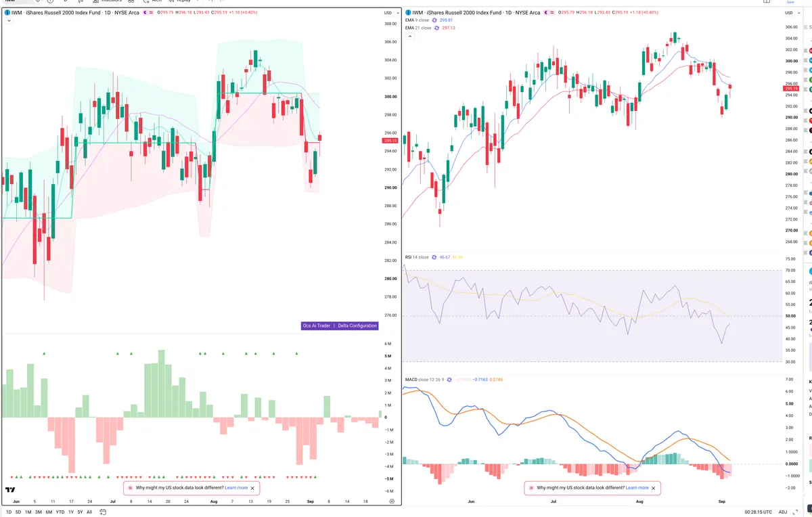Image resolution: width=812 pixels, height=517 pixels.
Task: Select the 6M time range
Action: pyautogui.click(x=49, y=512)
